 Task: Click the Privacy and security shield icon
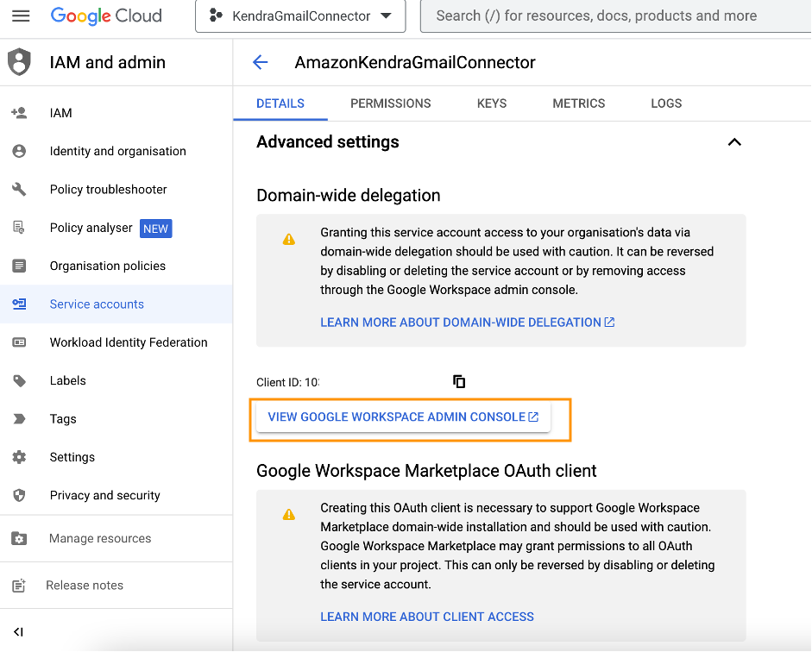(x=19, y=495)
